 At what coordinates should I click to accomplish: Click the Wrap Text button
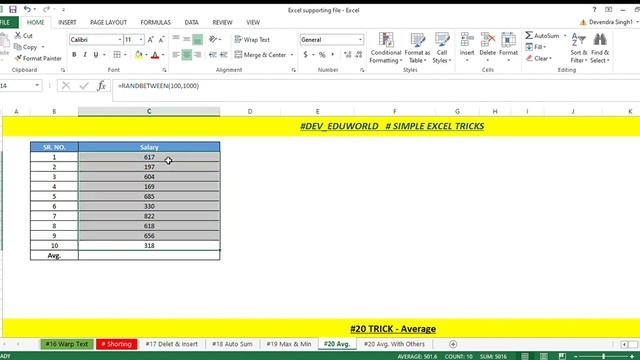(x=252, y=40)
